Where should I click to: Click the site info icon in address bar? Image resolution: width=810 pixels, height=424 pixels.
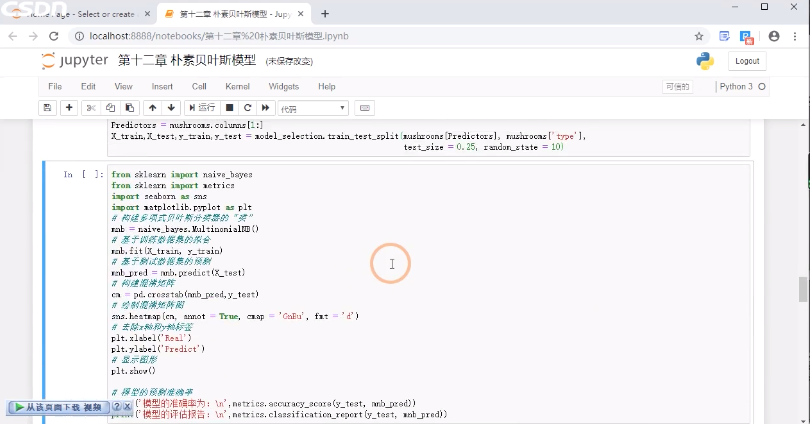click(x=79, y=36)
